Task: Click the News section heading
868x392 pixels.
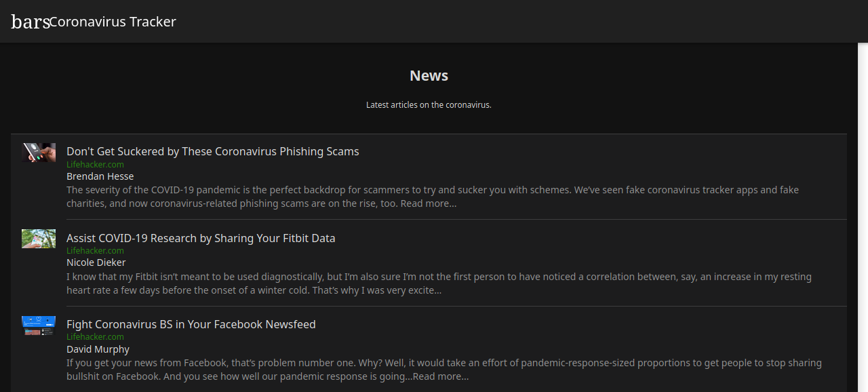Action: 429,75
